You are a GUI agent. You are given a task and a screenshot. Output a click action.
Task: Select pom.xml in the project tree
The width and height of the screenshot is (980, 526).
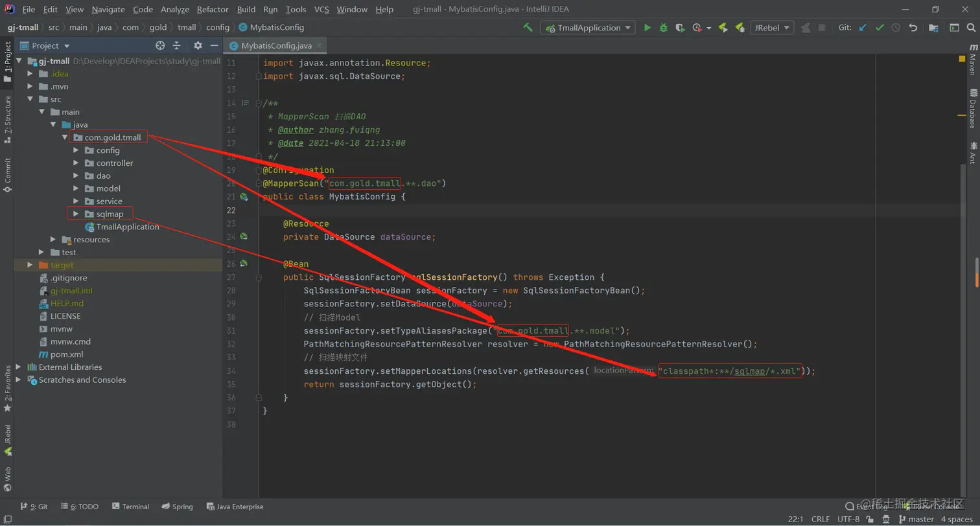point(62,354)
